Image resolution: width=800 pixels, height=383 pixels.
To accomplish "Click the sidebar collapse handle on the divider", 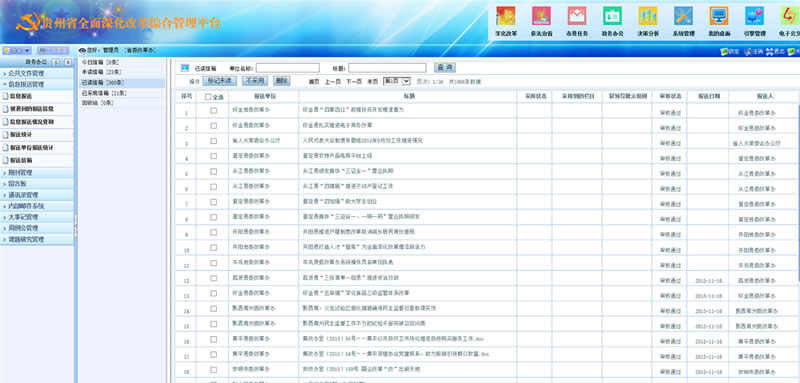I will [x=76, y=225].
